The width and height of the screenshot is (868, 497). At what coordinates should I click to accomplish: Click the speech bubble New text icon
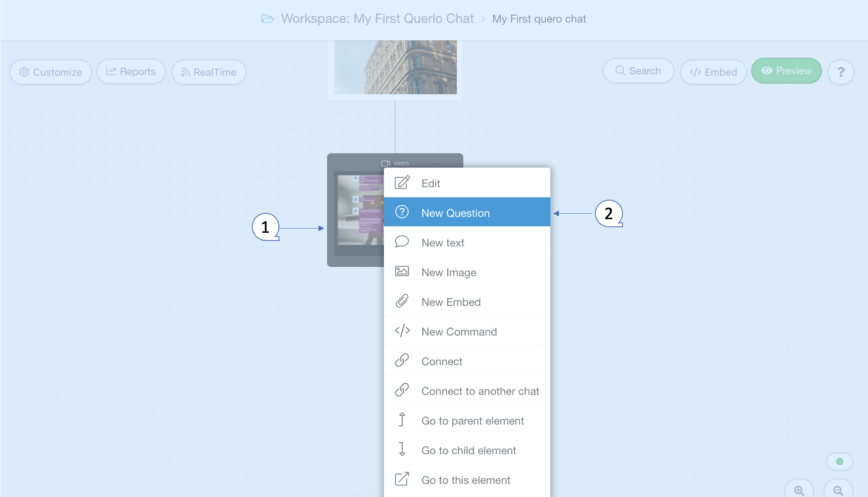click(x=402, y=242)
